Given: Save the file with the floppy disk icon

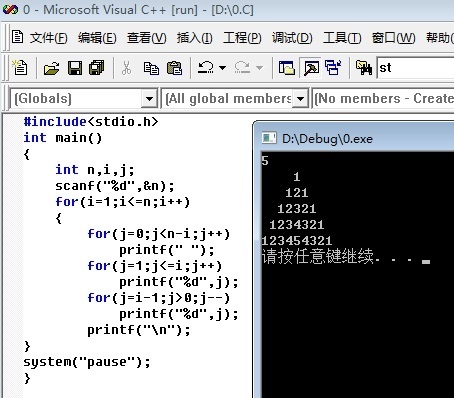Looking at the screenshot, I should [x=75, y=68].
